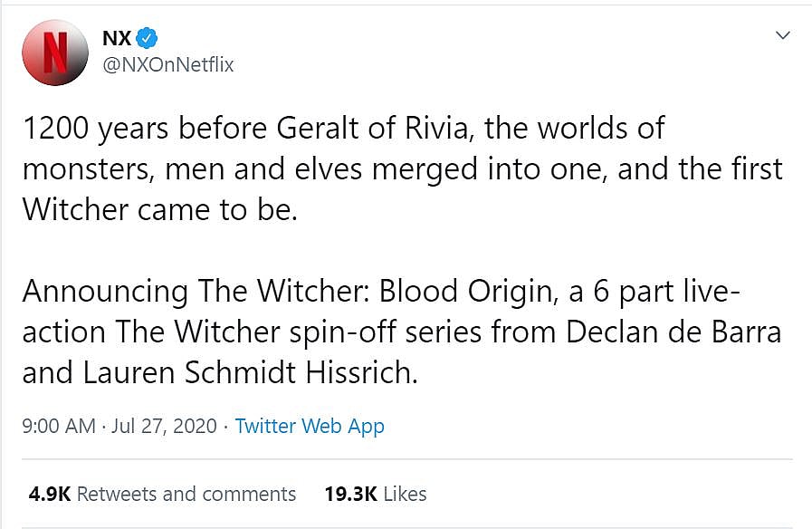This screenshot has width=812, height=529.
Task: Open the @NXOnNetflix handle link
Action: [x=167, y=64]
